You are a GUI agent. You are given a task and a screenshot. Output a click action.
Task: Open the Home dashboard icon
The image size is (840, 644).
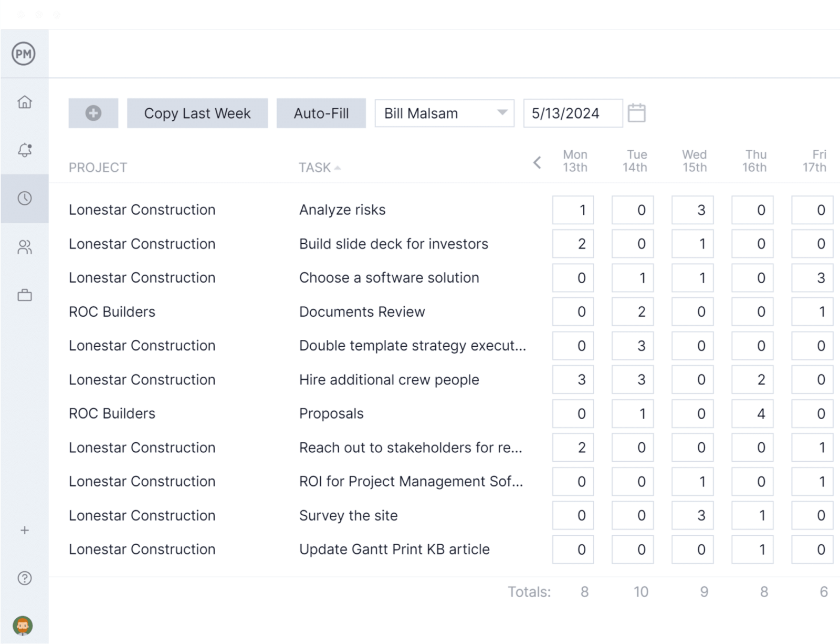[x=24, y=102]
